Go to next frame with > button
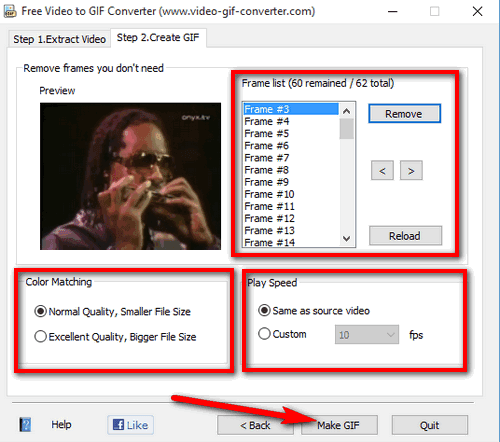The width and height of the screenshot is (500, 442). coord(411,171)
